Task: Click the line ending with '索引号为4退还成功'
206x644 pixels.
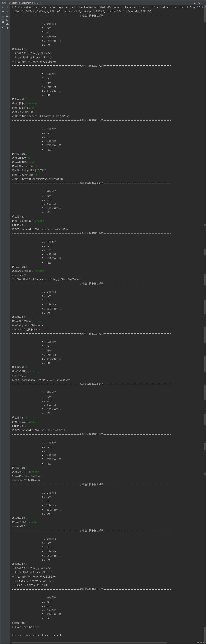Action: tap(41, 380)
